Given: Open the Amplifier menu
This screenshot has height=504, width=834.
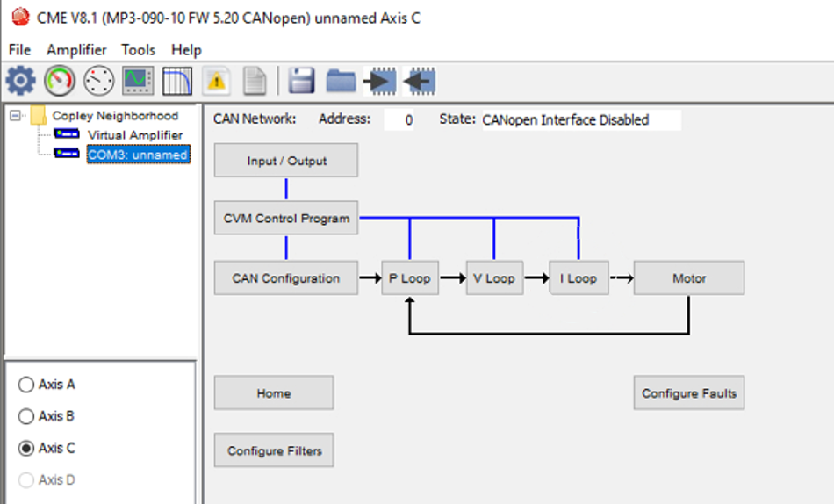Looking at the screenshot, I should (x=76, y=50).
